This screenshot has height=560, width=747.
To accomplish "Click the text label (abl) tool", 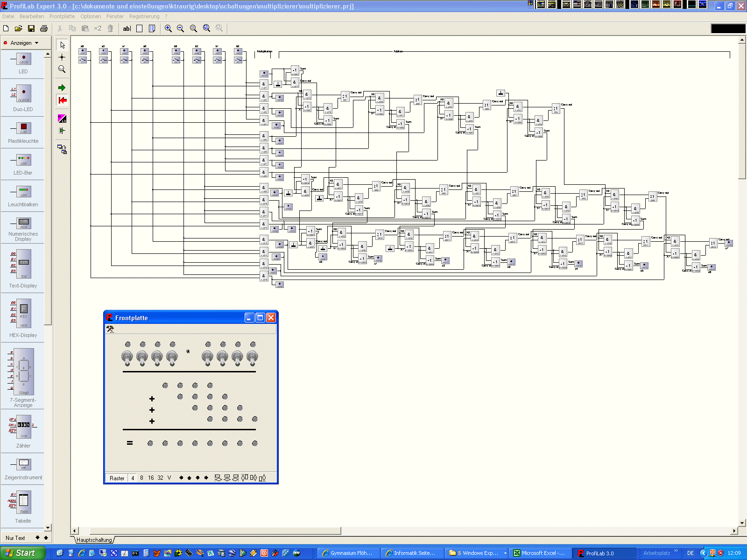I will coord(127,28).
